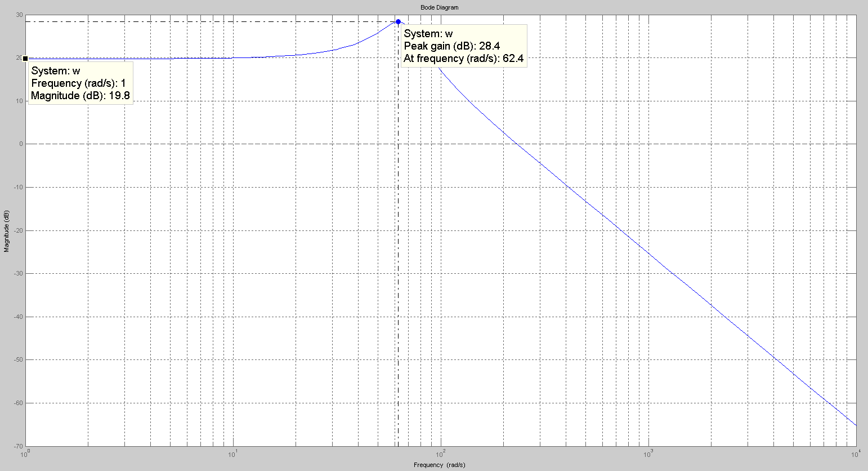Select the Peak gain 28.4 data tip

(464, 46)
